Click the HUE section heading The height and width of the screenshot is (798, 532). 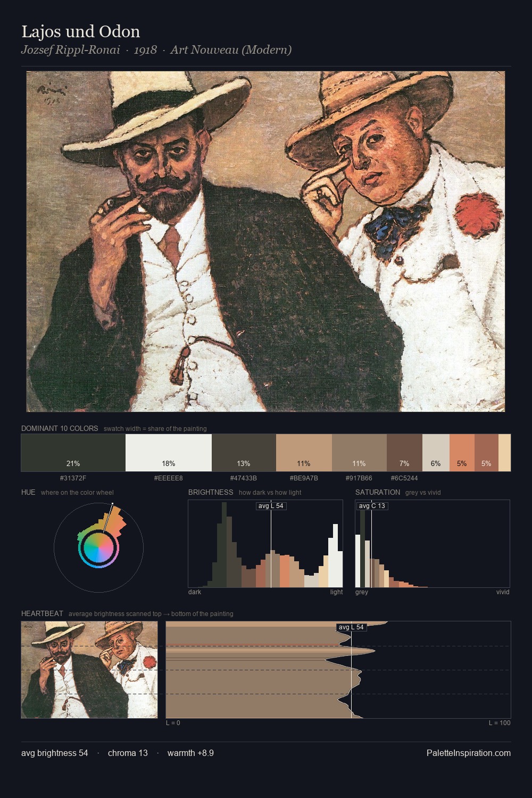click(28, 492)
